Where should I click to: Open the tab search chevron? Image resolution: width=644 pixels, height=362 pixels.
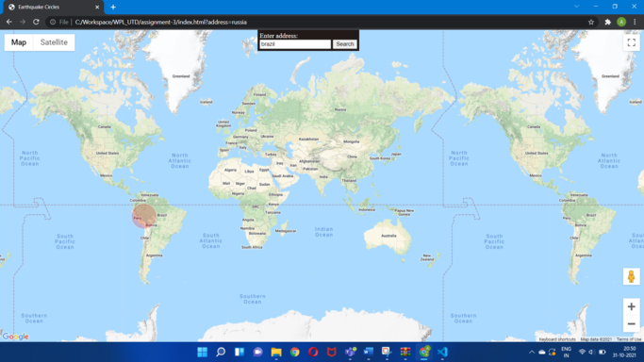pyautogui.click(x=577, y=7)
